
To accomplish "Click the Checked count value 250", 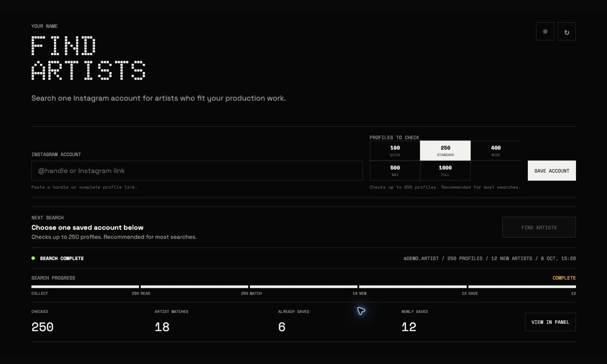I will pos(42,327).
